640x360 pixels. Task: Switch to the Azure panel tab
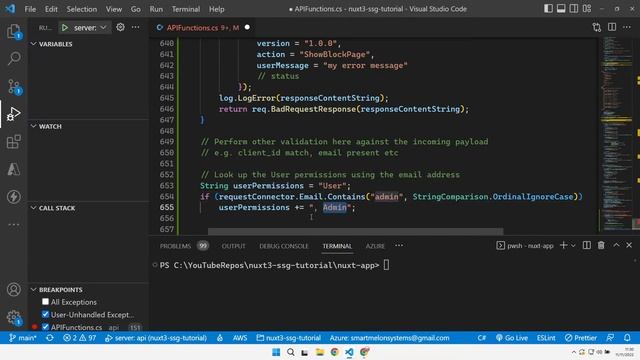click(375, 246)
